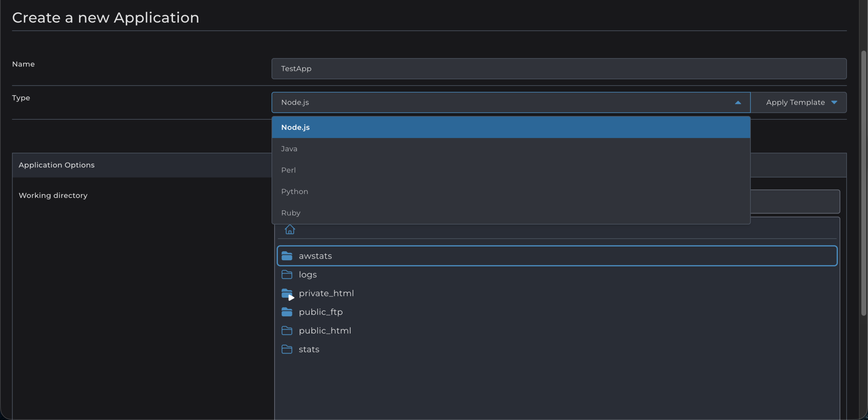Open the public_html directory entry
Image resolution: width=868 pixels, height=420 pixels.
[x=557, y=331]
